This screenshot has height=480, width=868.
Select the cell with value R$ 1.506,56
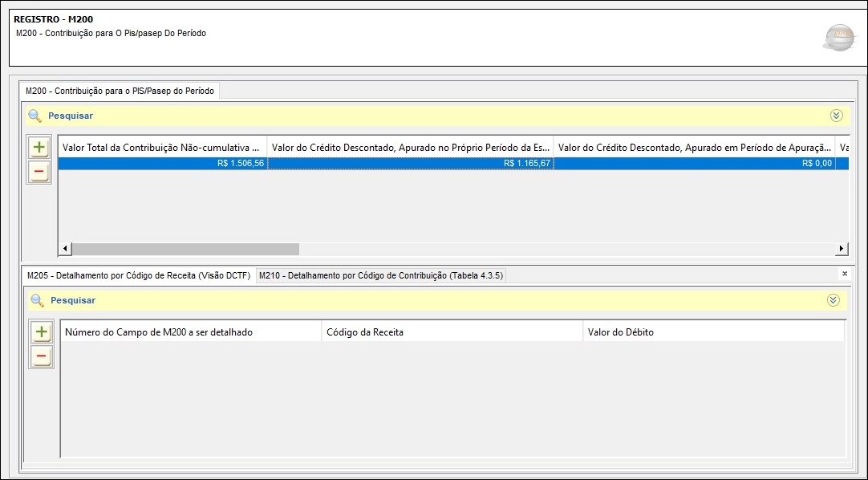[x=163, y=163]
